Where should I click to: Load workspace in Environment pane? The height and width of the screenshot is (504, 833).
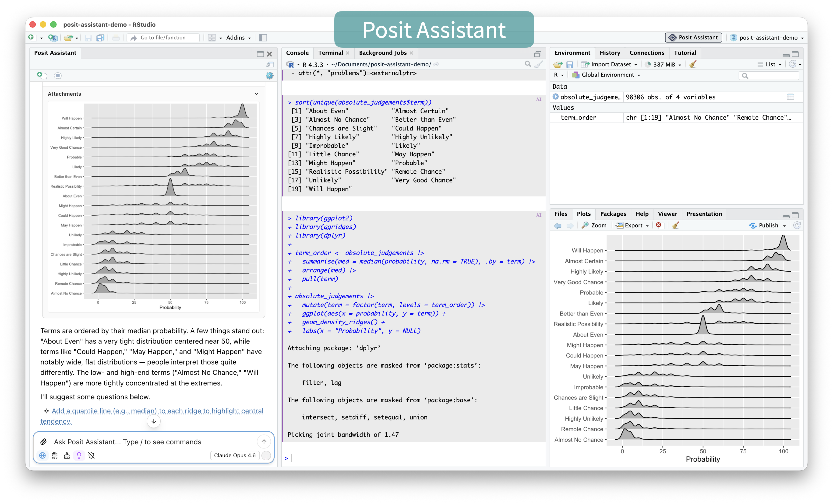tap(558, 64)
